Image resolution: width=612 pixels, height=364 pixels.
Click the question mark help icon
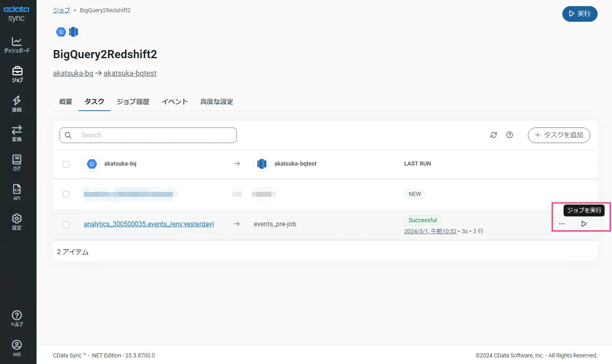[x=509, y=135]
